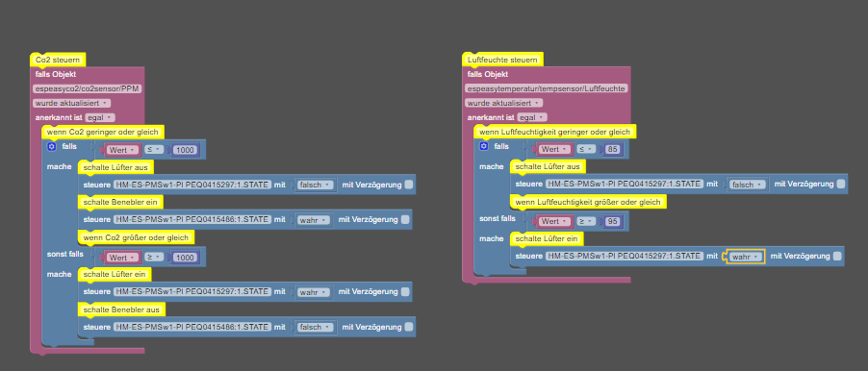Edit the 1000 value after the ≥ operator
This screenshot has width=868, height=371.
click(x=186, y=257)
